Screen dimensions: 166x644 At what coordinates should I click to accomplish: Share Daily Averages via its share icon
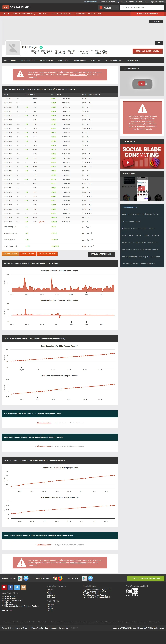click(x=16, y=227)
